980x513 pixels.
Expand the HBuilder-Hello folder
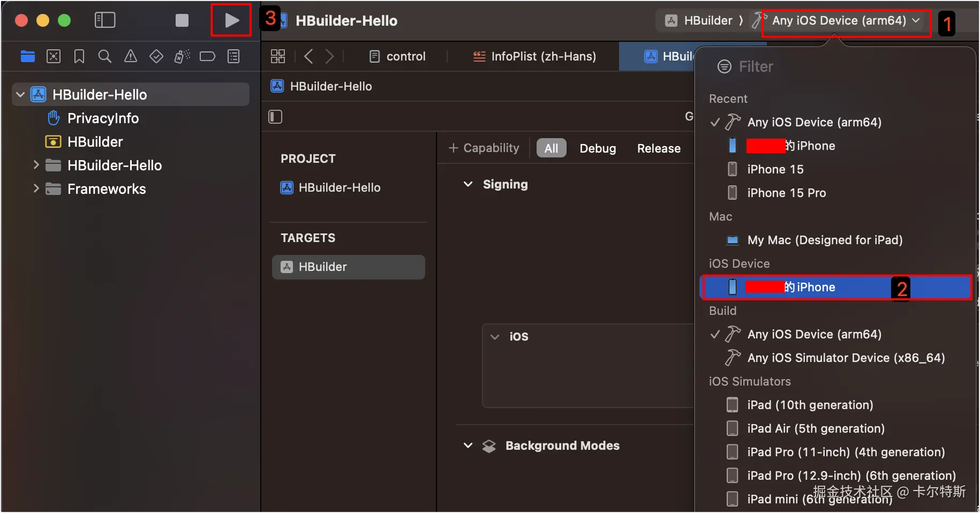[36, 165]
